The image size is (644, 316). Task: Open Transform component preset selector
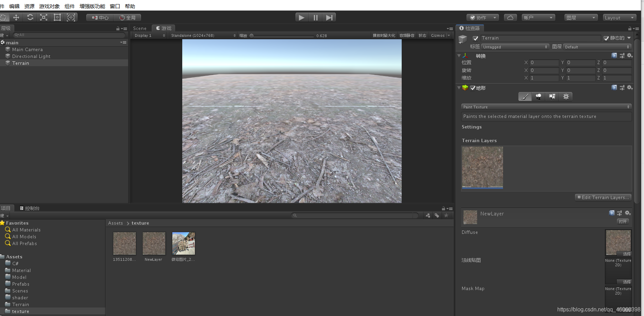pyautogui.click(x=622, y=56)
